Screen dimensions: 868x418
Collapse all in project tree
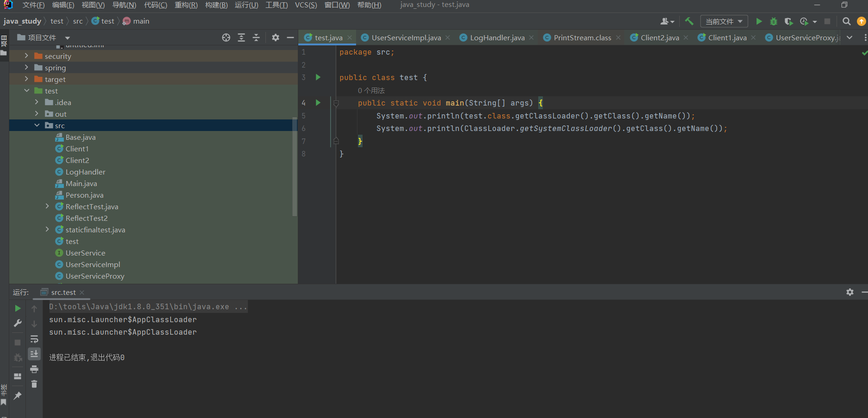click(256, 37)
